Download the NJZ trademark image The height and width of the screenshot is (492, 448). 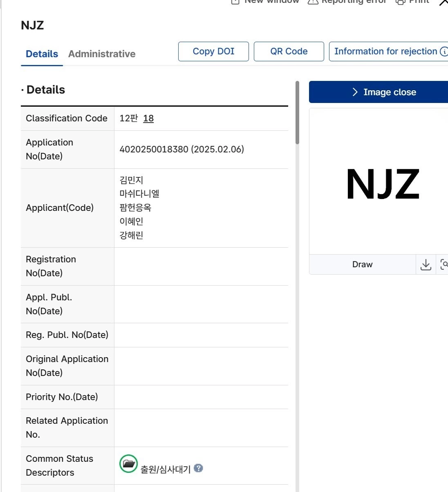point(426,264)
